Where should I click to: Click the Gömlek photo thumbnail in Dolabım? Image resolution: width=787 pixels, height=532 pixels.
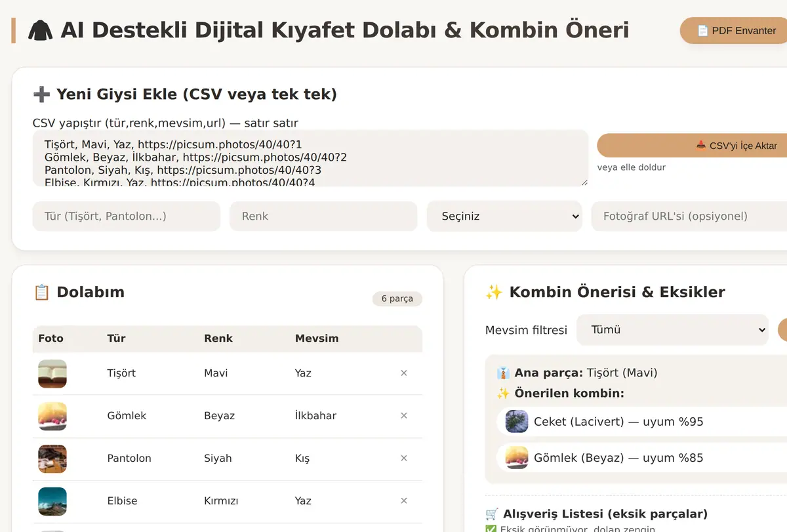tap(52, 417)
